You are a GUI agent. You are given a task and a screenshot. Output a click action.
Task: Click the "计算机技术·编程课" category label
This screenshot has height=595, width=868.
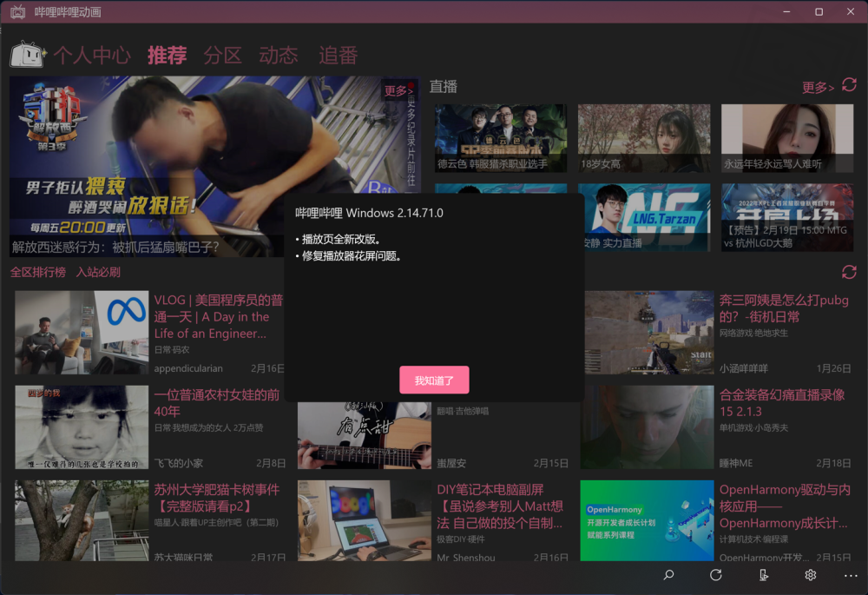tap(753, 539)
